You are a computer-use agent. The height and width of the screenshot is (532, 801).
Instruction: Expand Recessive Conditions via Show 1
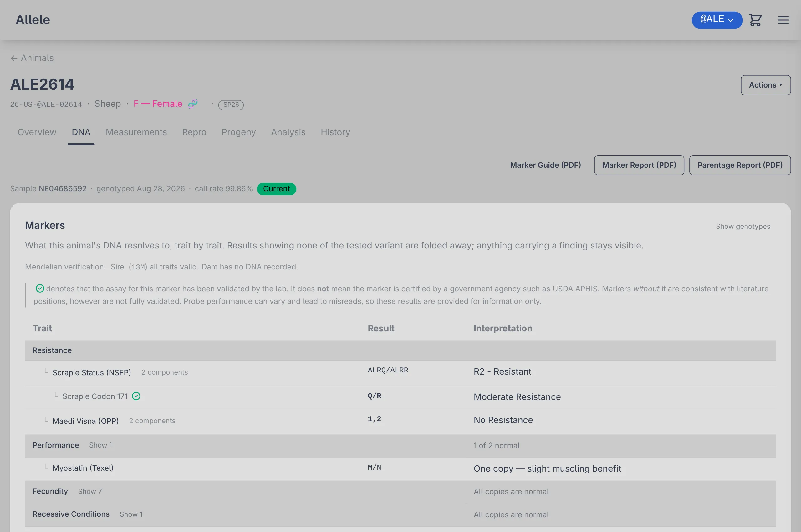131,514
